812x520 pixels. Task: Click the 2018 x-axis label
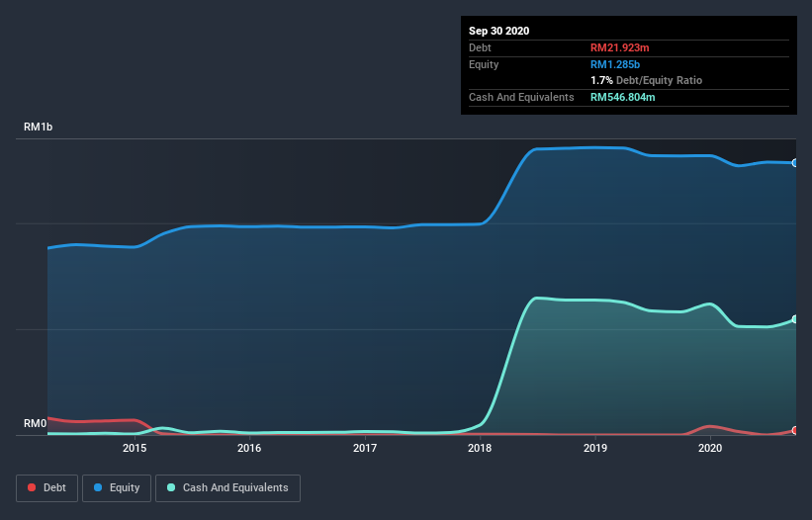click(x=480, y=448)
